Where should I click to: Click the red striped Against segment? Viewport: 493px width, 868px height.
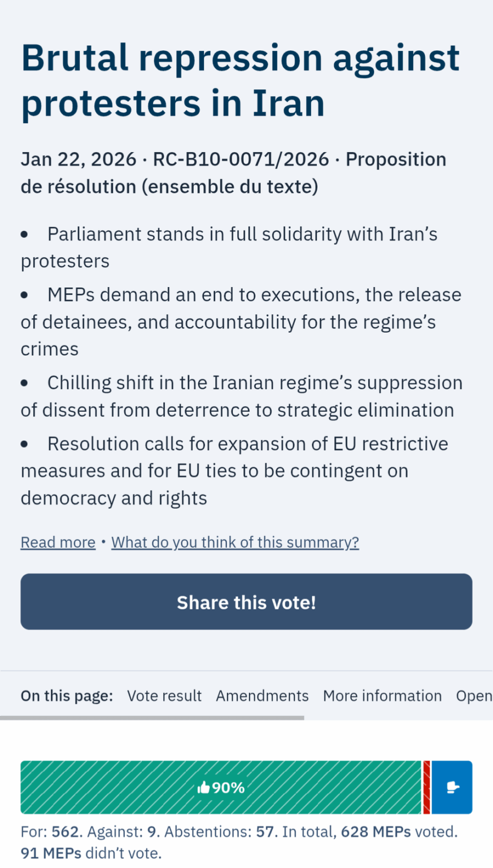click(426, 787)
